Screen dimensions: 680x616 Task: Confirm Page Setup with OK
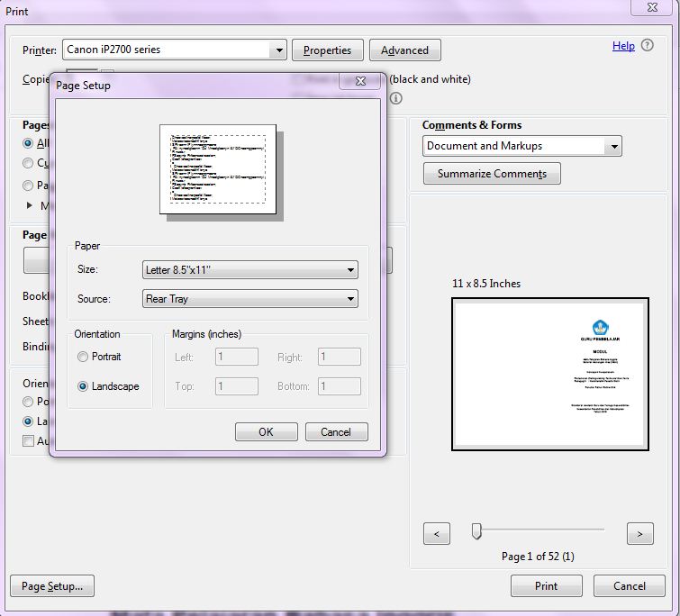click(267, 431)
